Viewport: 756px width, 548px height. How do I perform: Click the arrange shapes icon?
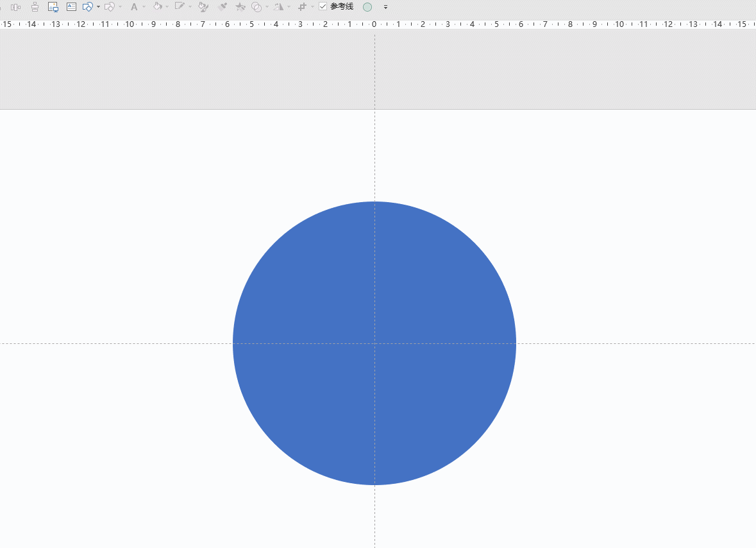coord(110,7)
